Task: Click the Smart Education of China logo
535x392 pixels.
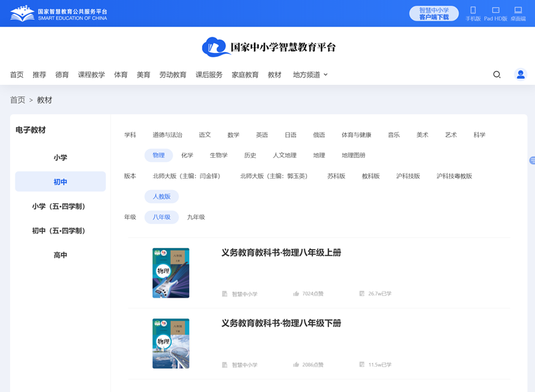Action: 58,13
